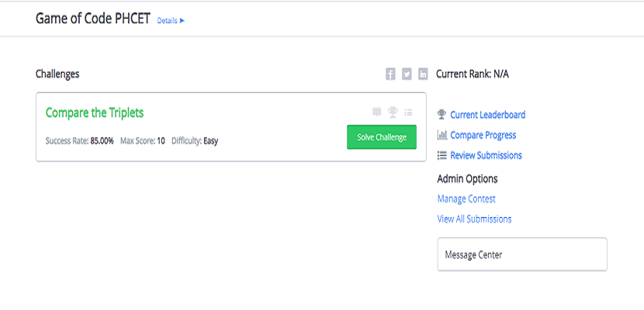View Review Submissions page
Viewport: 644px width, 310px height.
[486, 155]
